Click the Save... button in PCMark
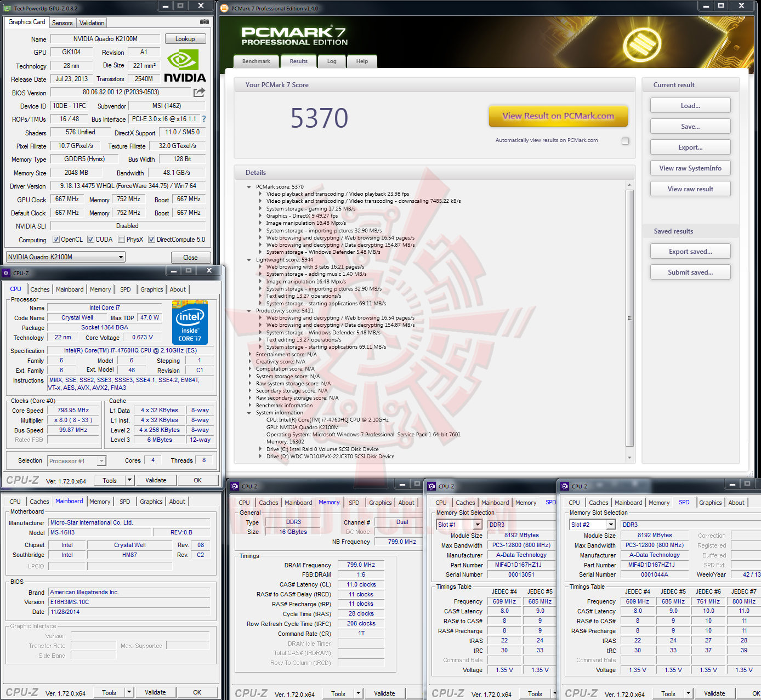The width and height of the screenshot is (761, 700). 690,127
